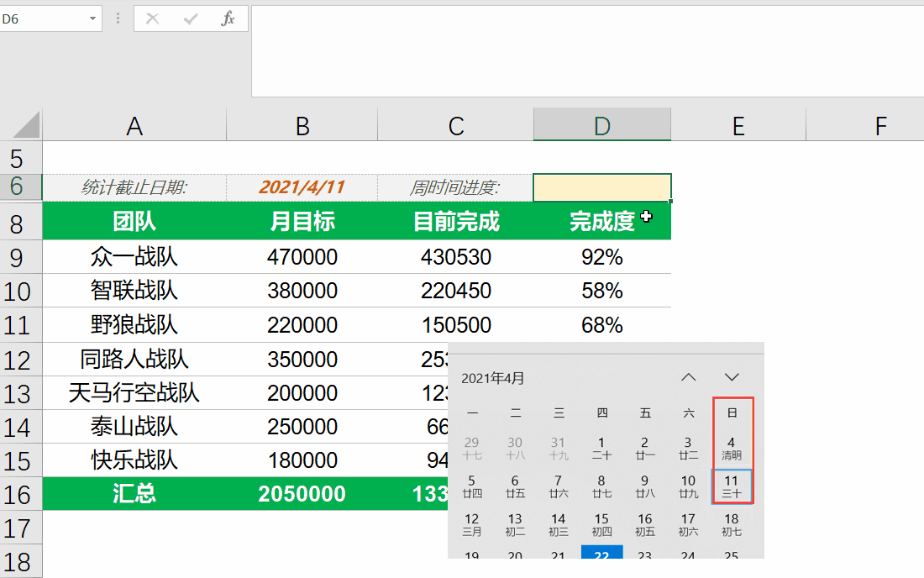Screen dimensions: 924x578
Task: Click completion value 68%
Action: pos(601,324)
